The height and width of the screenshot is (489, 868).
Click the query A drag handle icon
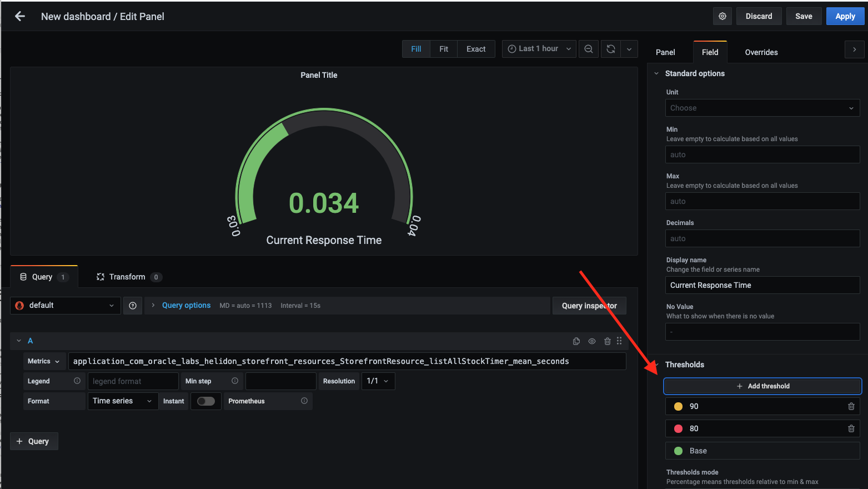click(619, 341)
